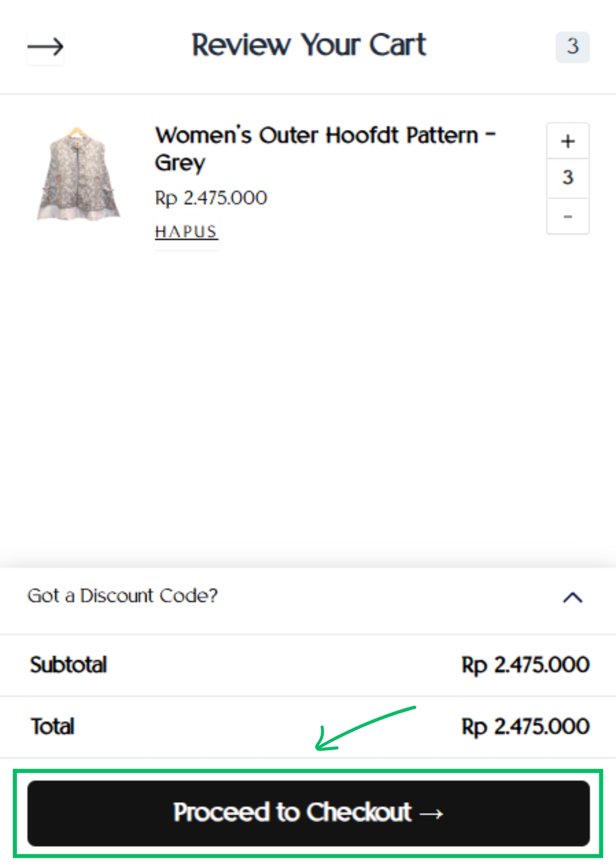Click the Subtotal label
616x867 pixels.
pyautogui.click(x=68, y=665)
